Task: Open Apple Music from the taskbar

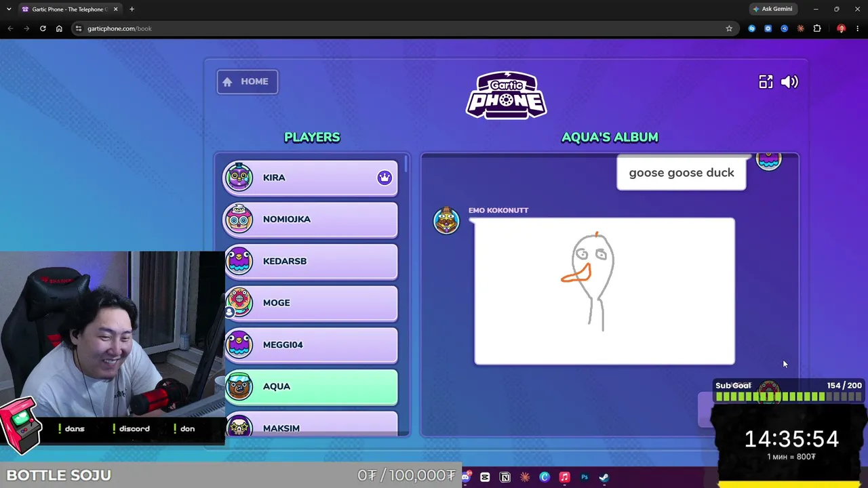Action: 564,477
